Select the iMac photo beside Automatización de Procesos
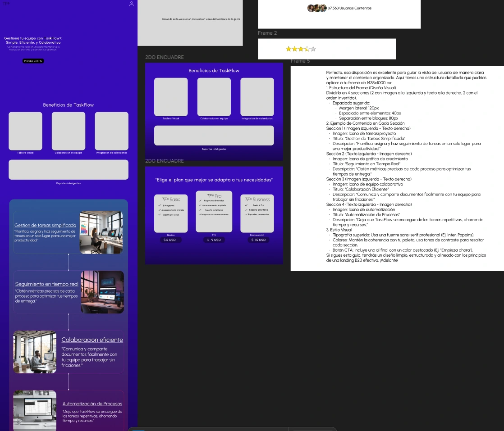 [35, 410]
